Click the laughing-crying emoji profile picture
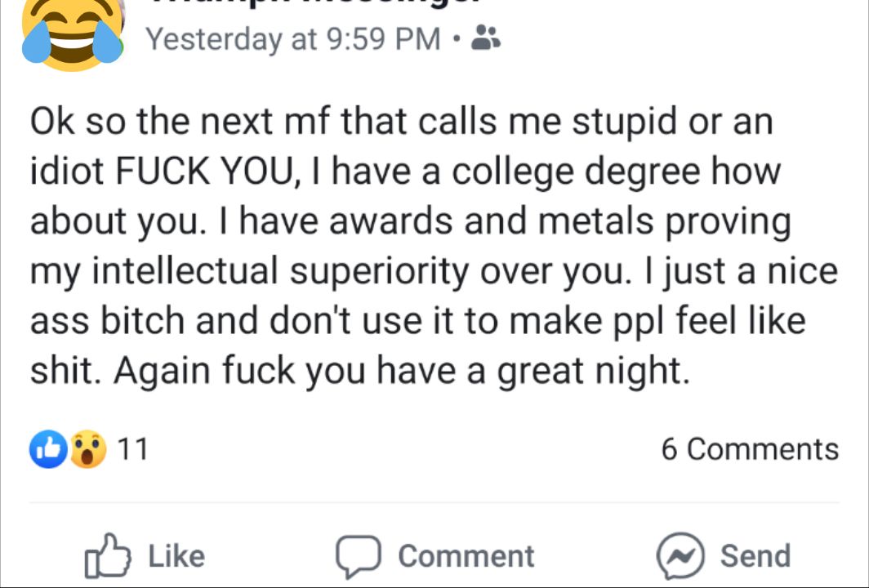 (72, 33)
